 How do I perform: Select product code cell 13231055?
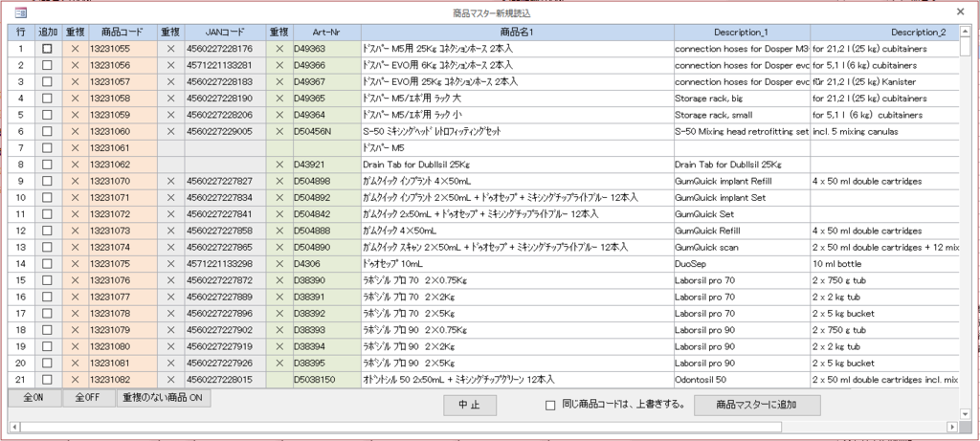[x=122, y=49]
